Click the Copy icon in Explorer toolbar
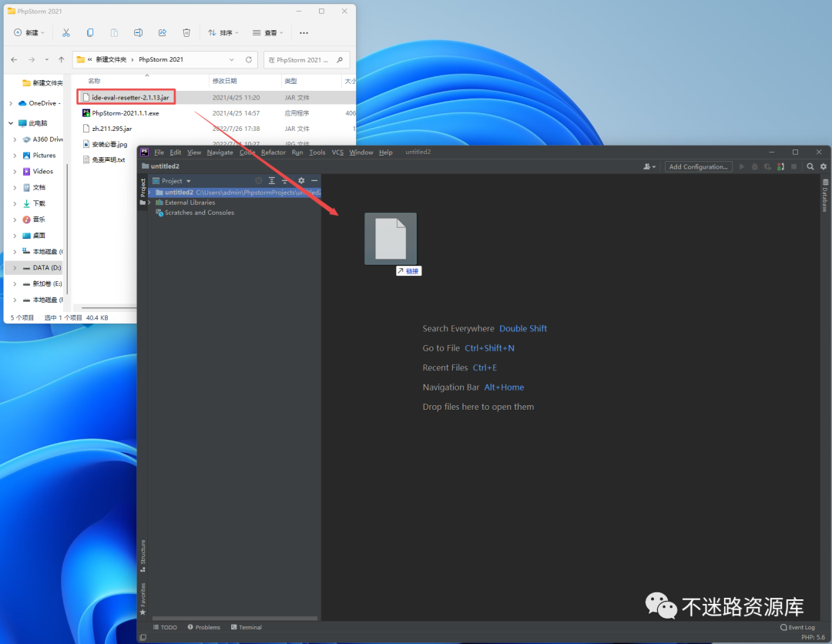 [90, 33]
